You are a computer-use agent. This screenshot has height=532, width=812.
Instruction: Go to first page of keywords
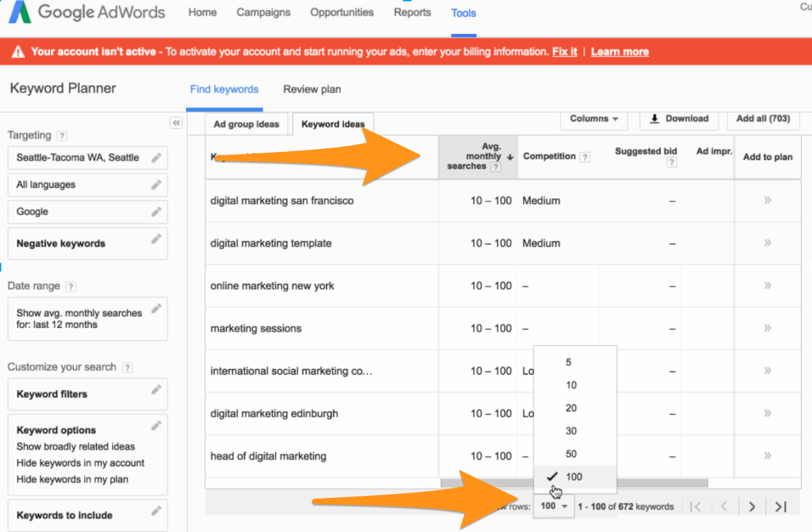696,507
